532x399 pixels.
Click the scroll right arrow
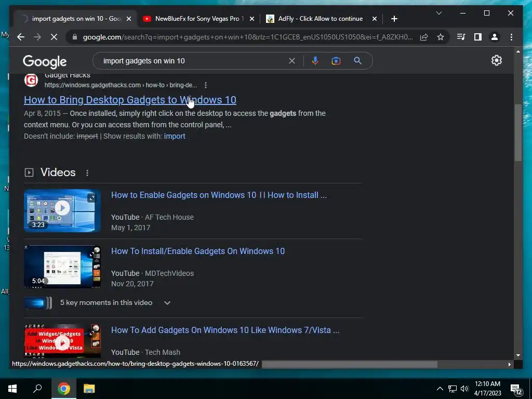pyautogui.click(x=509, y=364)
